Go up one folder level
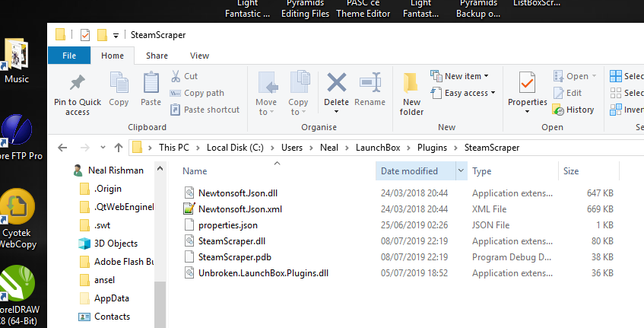 119,148
